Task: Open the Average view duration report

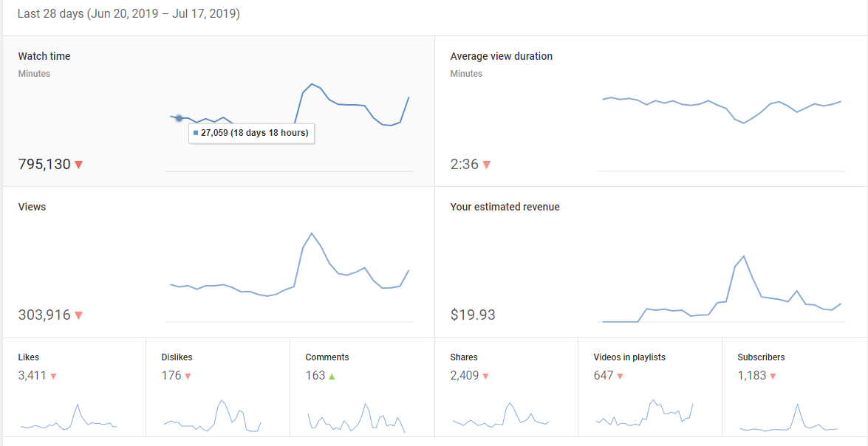Action: [x=501, y=56]
